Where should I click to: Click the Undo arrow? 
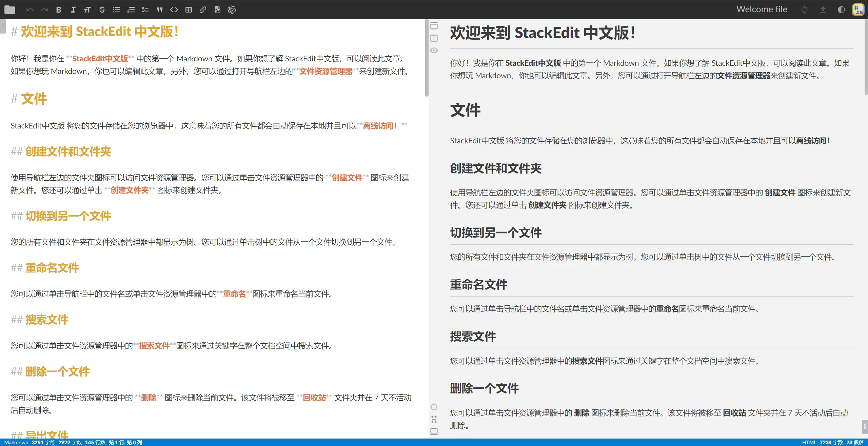(30, 10)
